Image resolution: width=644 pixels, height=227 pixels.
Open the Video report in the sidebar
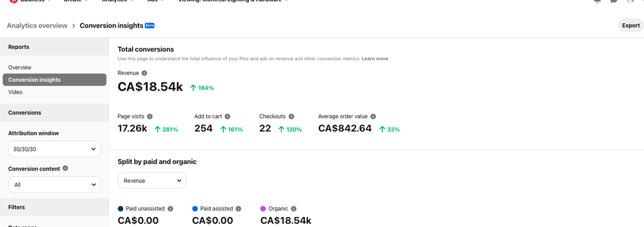15,92
